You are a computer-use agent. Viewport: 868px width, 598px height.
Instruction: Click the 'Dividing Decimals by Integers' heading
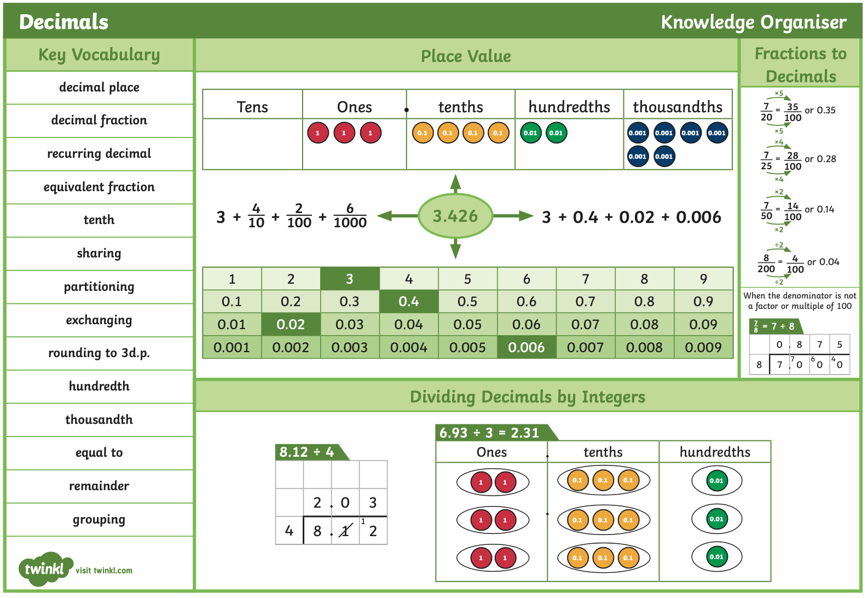(x=528, y=397)
